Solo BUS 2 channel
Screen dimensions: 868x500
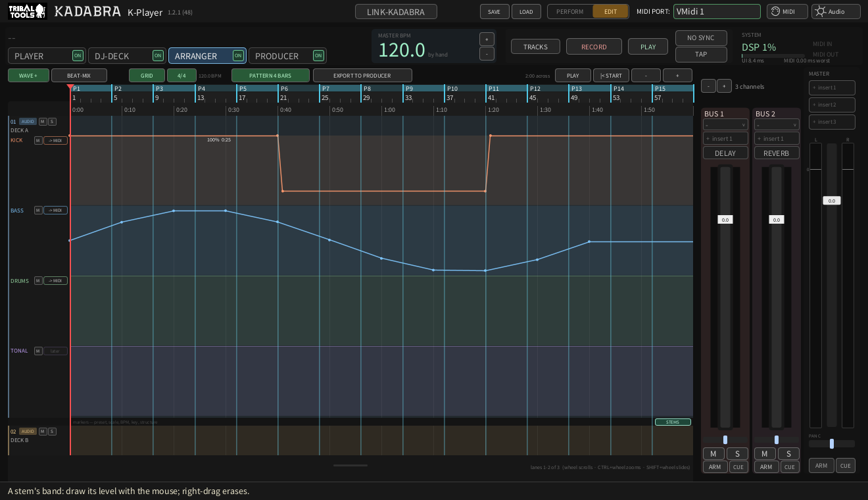tap(789, 453)
